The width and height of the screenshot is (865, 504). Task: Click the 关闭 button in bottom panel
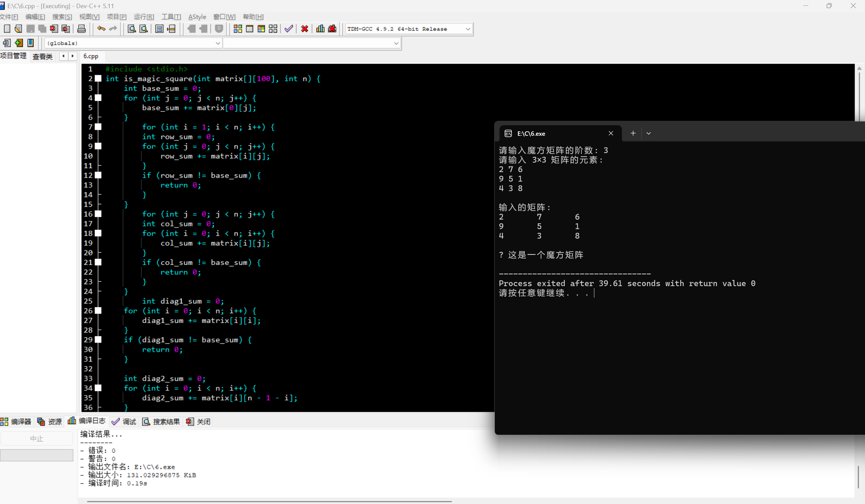coord(198,421)
